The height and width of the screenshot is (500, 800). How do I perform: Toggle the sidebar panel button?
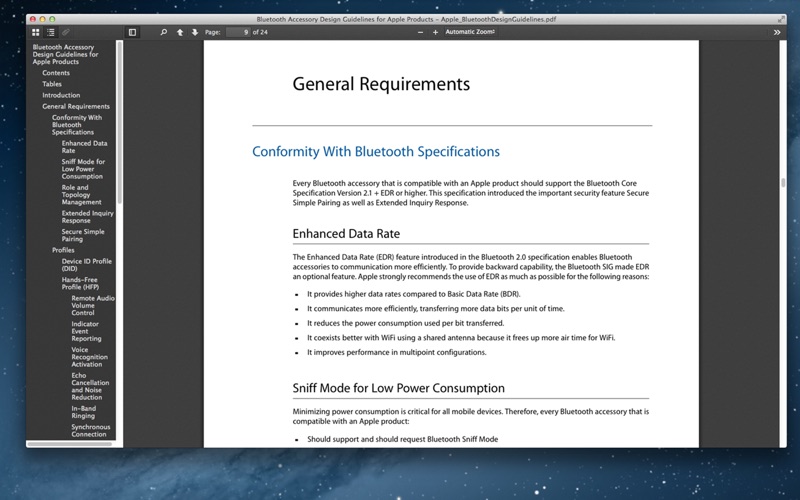click(x=132, y=32)
